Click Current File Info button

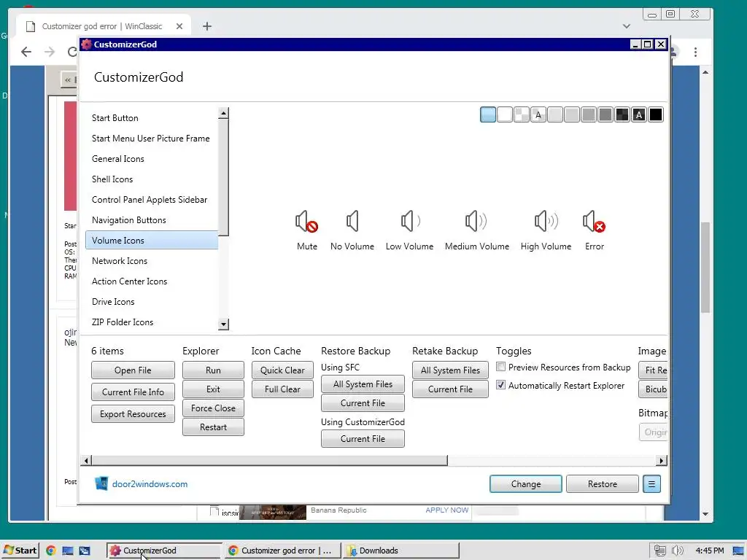click(133, 392)
